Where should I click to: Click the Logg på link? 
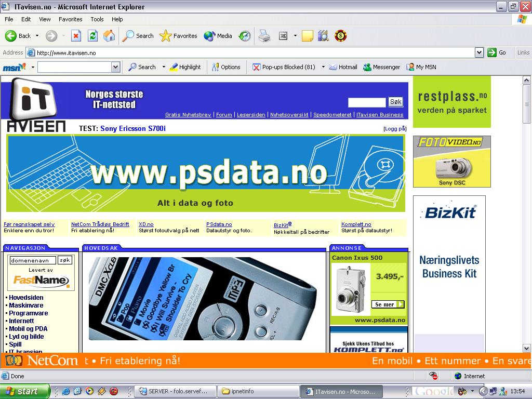coord(395,129)
